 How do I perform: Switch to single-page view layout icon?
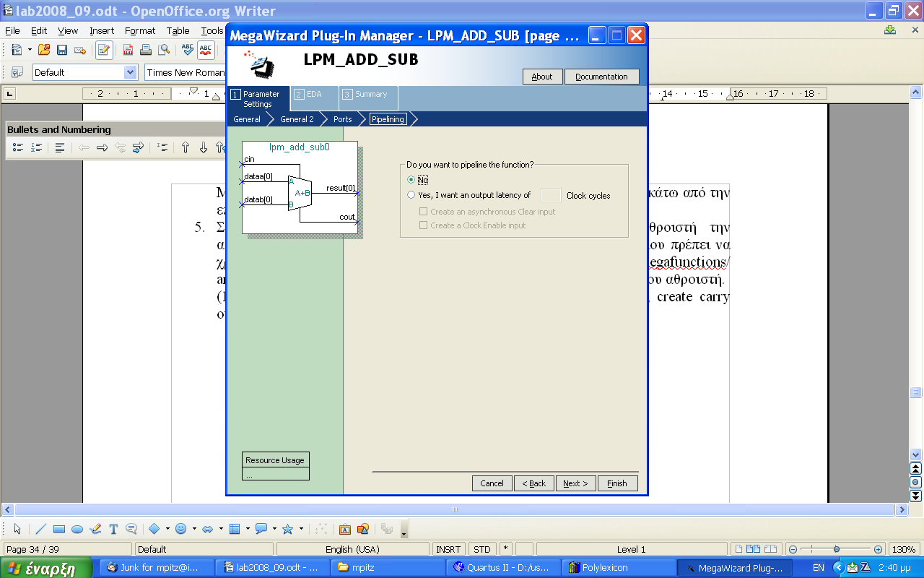pyautogui.click(x=738, y=549)
